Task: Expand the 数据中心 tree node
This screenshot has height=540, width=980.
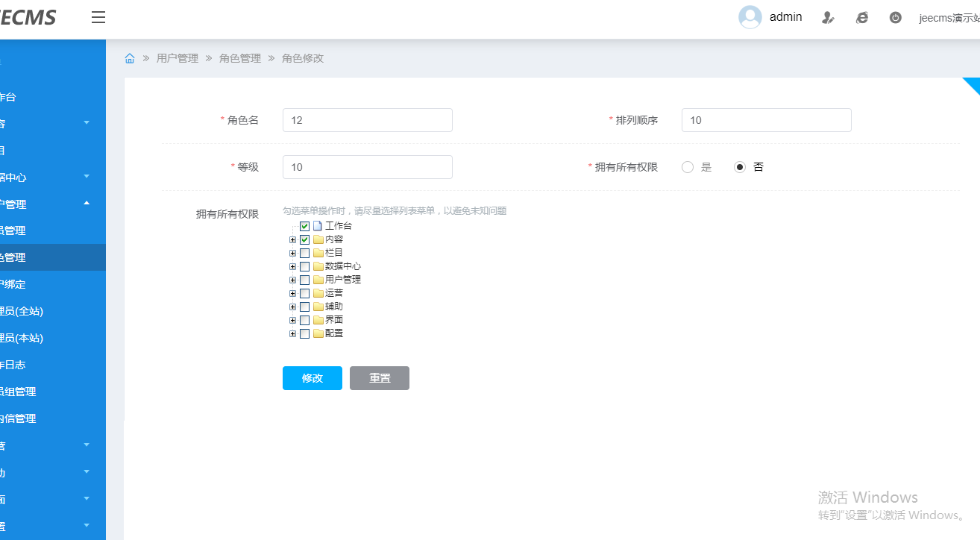Action: point(292,266)
